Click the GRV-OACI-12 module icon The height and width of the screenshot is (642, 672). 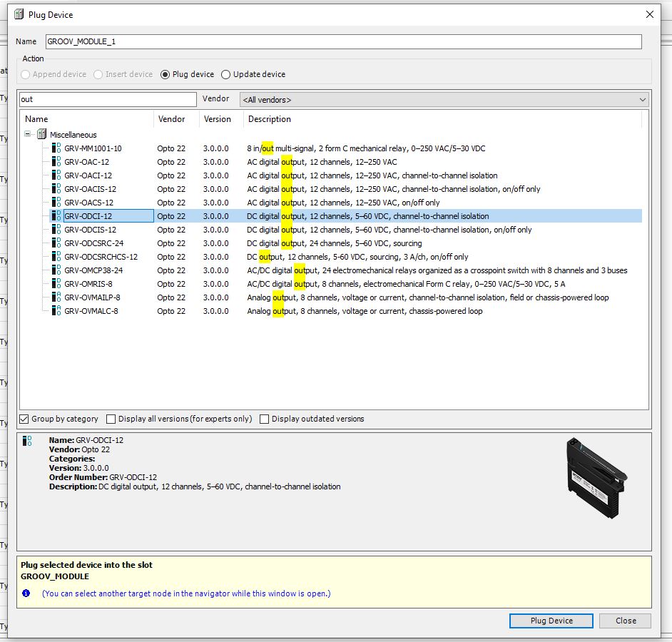[56, 175]
